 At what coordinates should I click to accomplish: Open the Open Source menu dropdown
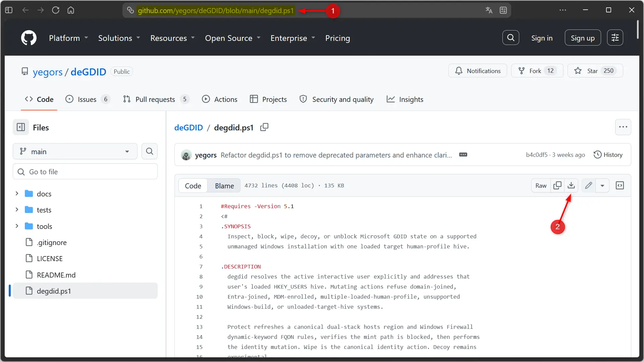(233, 38)
